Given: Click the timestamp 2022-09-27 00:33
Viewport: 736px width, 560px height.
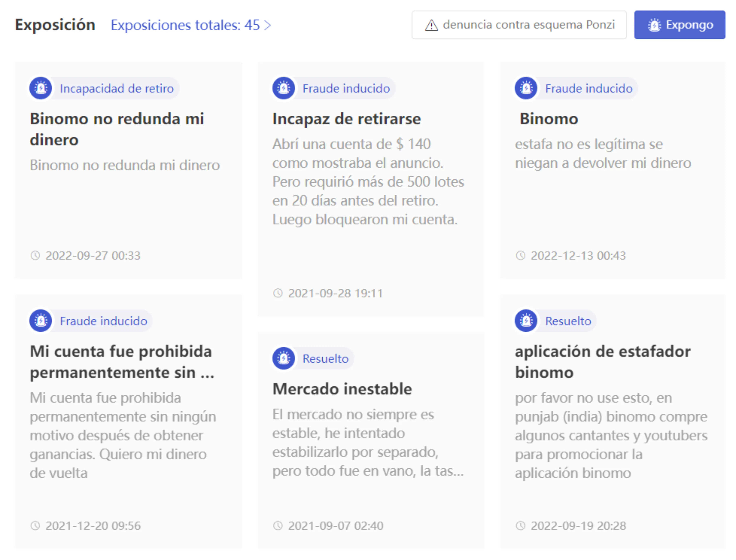Looking at the screenshot, I should pos(93,256).
